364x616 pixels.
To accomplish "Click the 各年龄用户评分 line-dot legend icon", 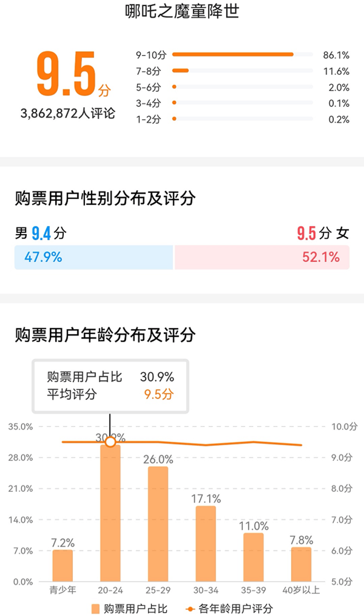I will pos(190,609).
